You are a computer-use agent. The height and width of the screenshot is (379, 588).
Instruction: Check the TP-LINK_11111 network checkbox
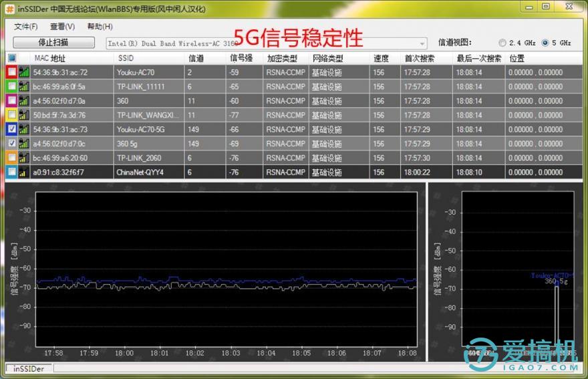point(12,86)
